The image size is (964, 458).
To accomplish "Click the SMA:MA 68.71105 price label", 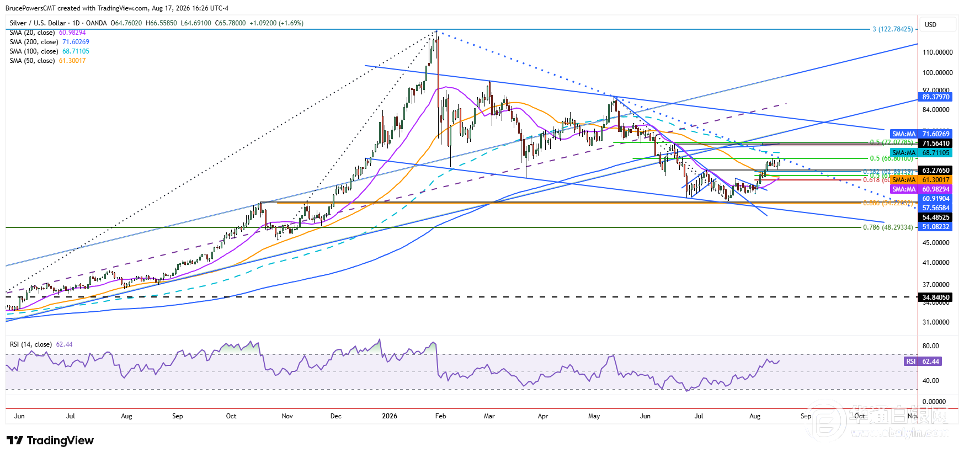I will click(x=919, y=151).
